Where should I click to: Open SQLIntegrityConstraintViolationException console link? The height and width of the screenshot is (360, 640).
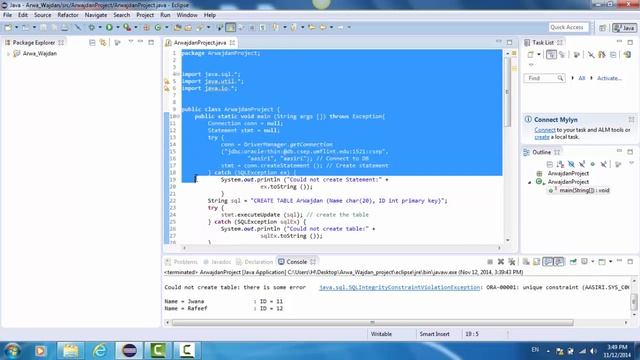click(400, 287)
